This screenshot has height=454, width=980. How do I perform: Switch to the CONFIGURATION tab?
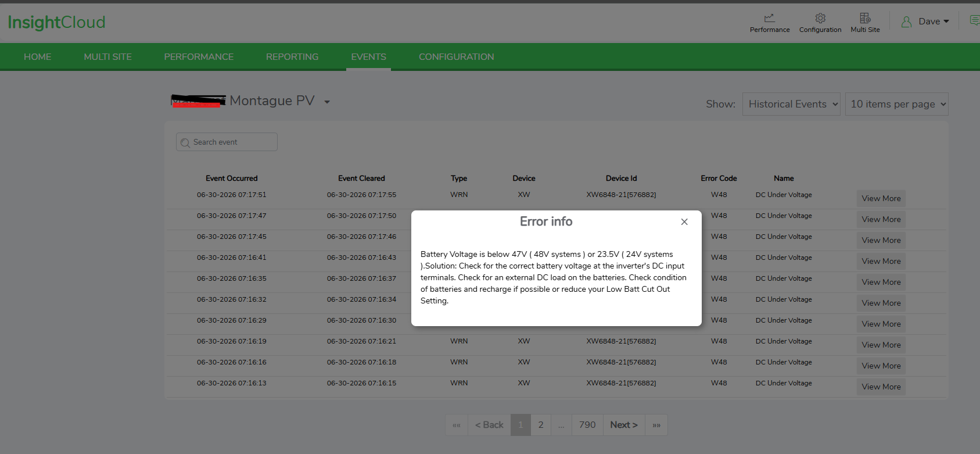457,57
